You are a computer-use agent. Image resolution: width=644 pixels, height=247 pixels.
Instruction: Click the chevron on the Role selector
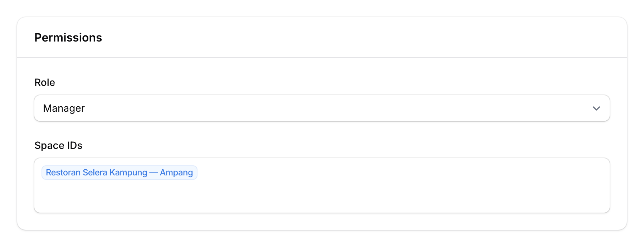[596, 108]
